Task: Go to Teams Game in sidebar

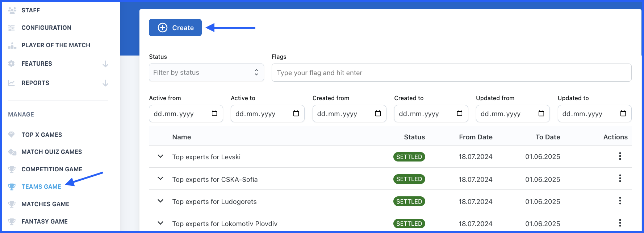Action: coord(41,187)
